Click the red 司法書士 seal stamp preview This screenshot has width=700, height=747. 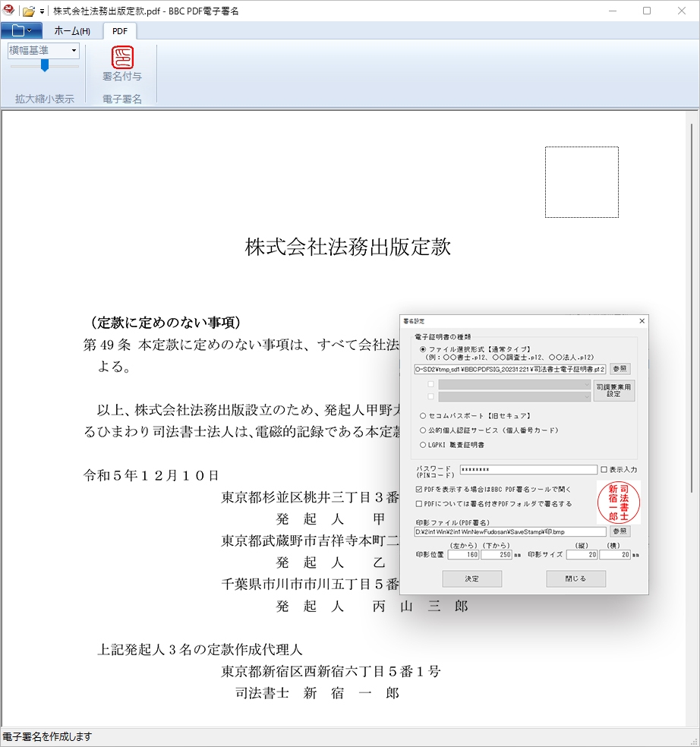(619, 502)
